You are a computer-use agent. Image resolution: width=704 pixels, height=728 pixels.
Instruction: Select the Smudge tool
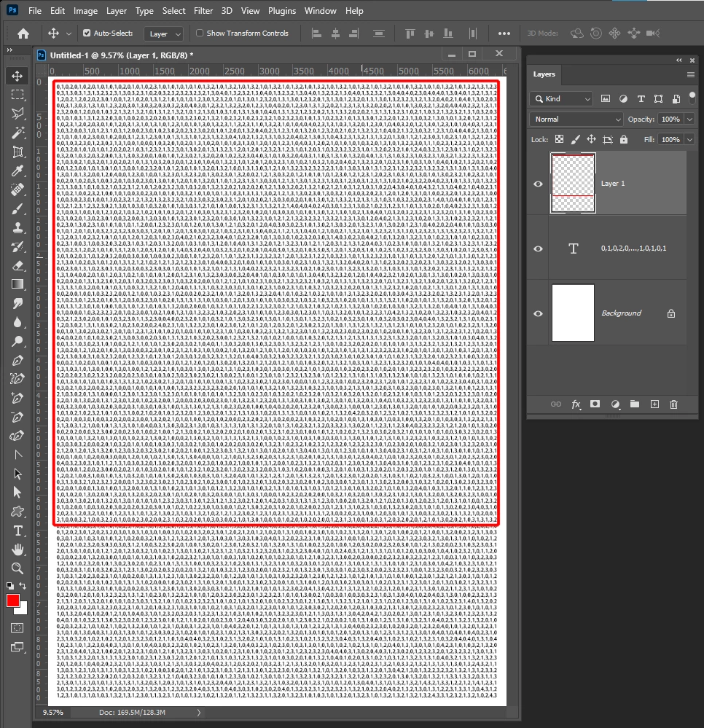[x=17, y=303]
